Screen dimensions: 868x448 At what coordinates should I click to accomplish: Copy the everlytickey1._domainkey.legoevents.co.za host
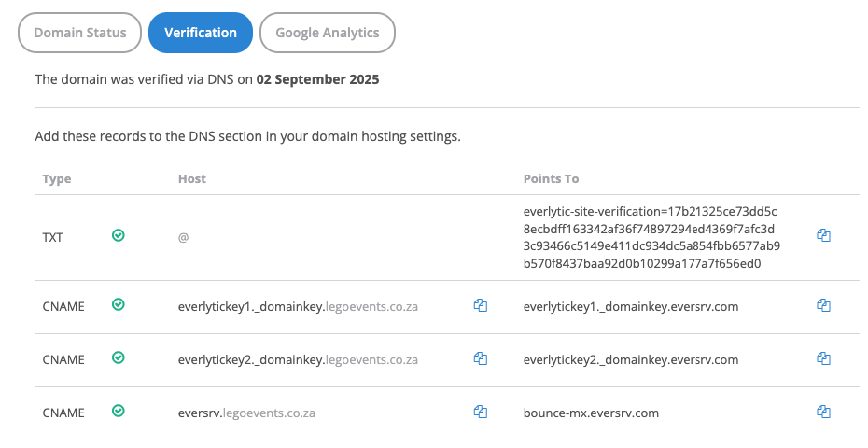(481, 305)
